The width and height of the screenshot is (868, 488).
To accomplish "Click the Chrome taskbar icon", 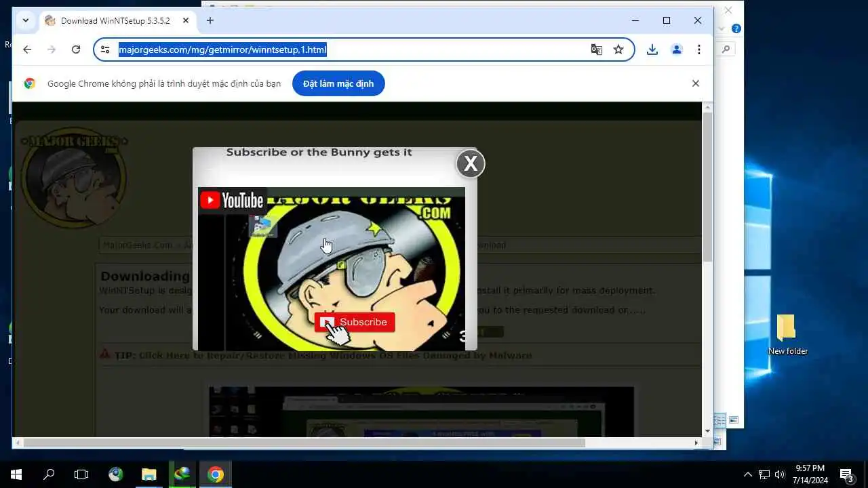I will coord(216,474).
